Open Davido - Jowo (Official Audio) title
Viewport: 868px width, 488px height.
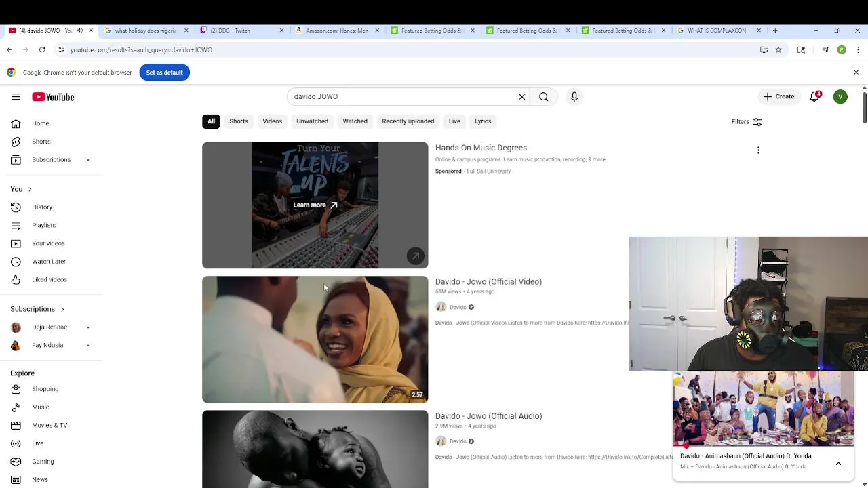coord(488,416)
